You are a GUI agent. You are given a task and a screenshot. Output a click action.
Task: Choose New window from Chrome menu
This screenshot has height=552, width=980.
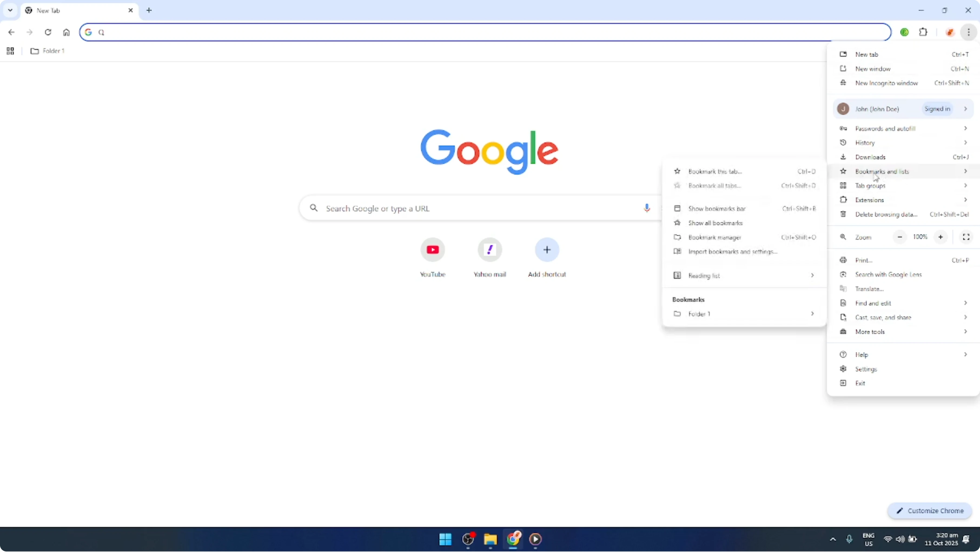click(903, 69)
